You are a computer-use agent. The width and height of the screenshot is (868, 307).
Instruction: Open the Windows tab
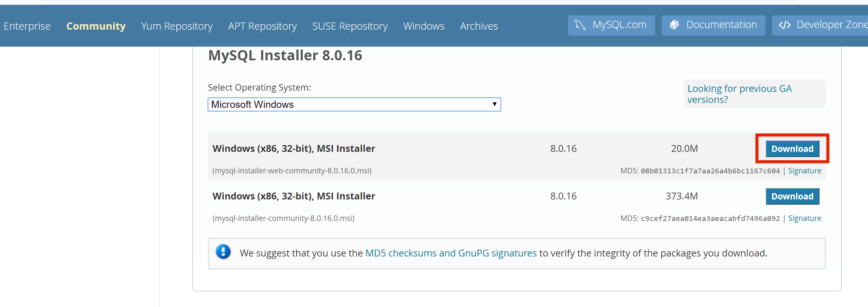423,26
